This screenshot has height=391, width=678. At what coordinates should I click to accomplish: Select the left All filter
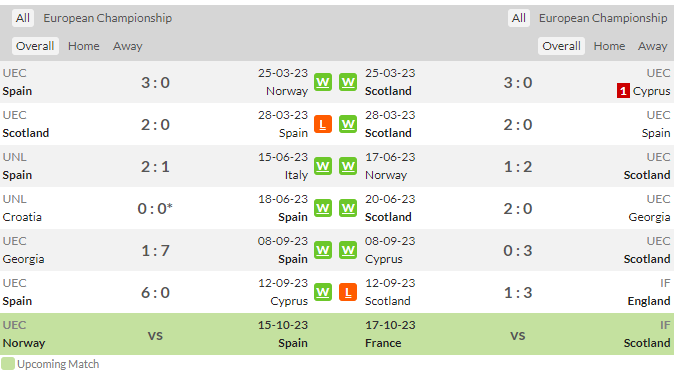click(x=23, y=18)
